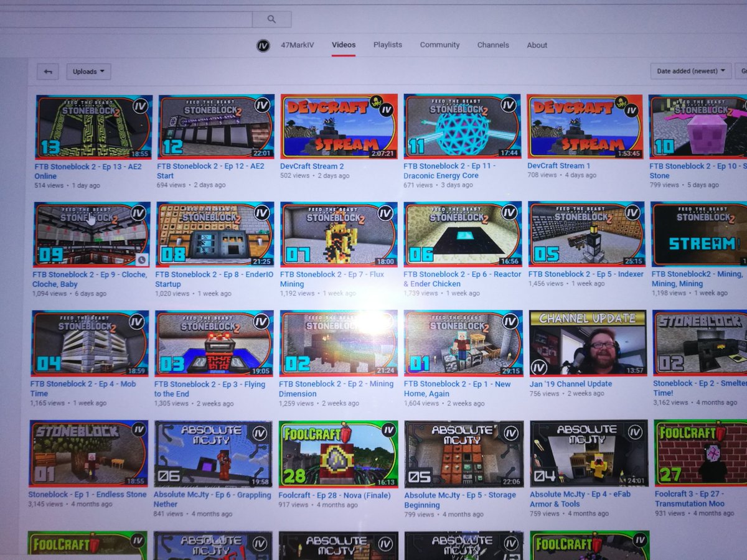Click the search magnifier button
The image size is (747, 560).
(271, 19)
